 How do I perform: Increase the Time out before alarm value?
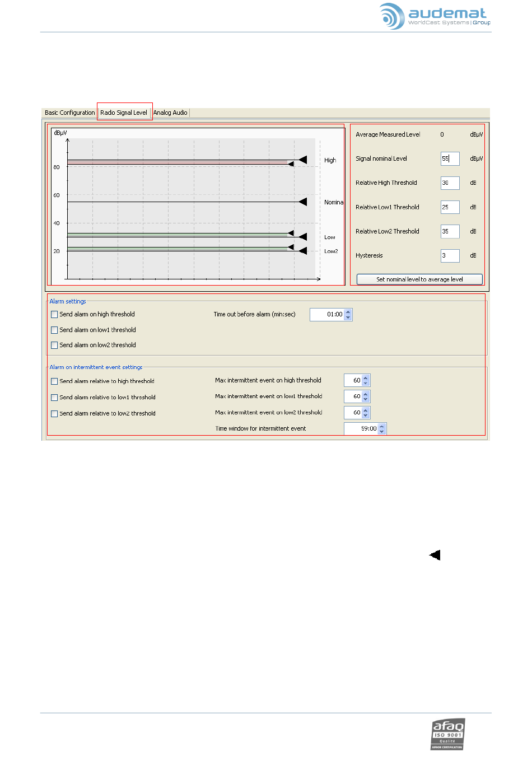tap(348, 312)
